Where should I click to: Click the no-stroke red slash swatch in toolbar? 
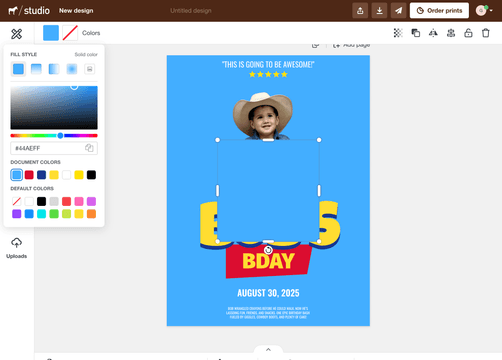point(70,33)
